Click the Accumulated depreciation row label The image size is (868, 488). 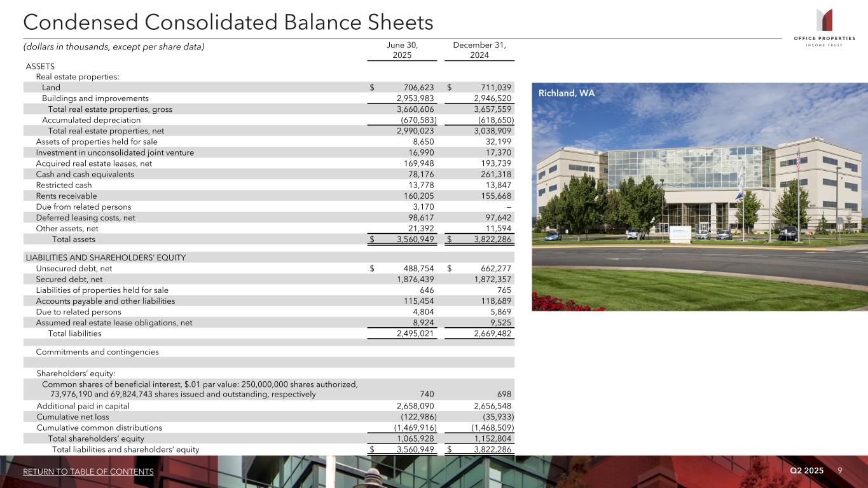tap(91, 120)
